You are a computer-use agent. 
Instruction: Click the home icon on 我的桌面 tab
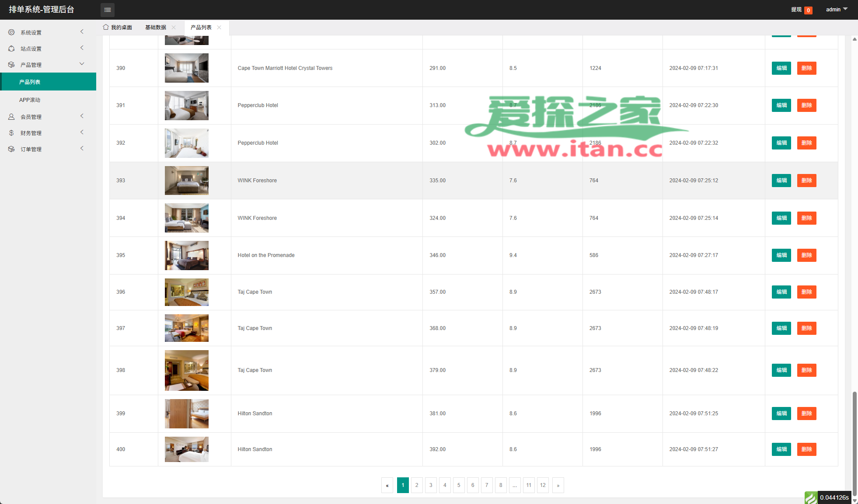pos(105,27)
